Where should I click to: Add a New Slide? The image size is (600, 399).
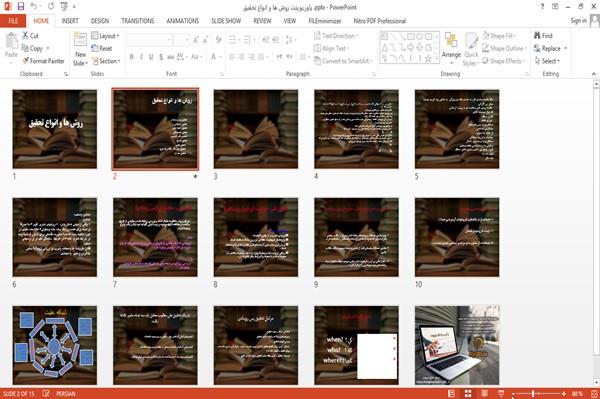click(80, 50)
